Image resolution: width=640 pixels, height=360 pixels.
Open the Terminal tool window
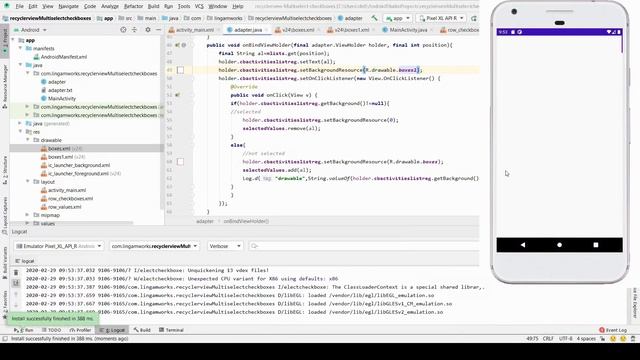click(x=171, y=330)
